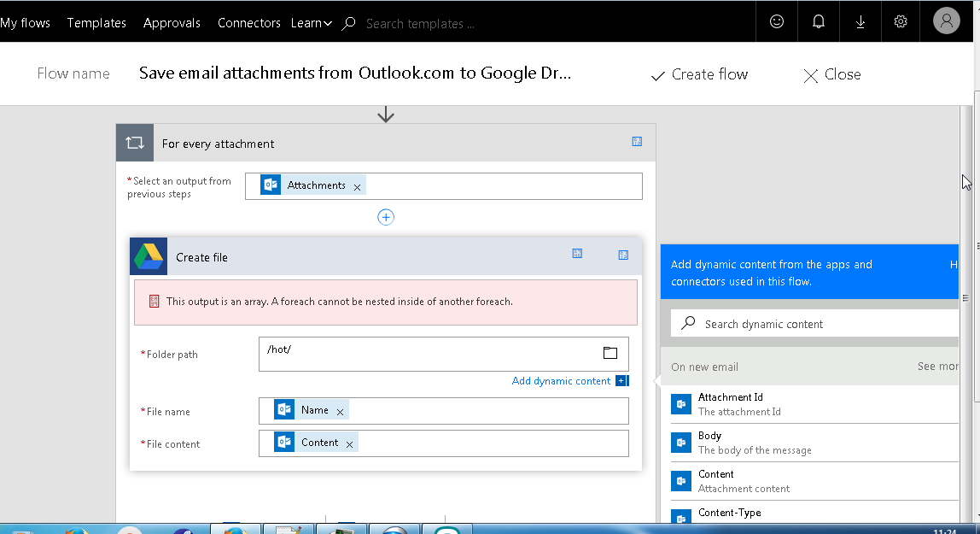Expand the Learn dropdown menu
Screen dimensions: 980x534
coord(312,23)
